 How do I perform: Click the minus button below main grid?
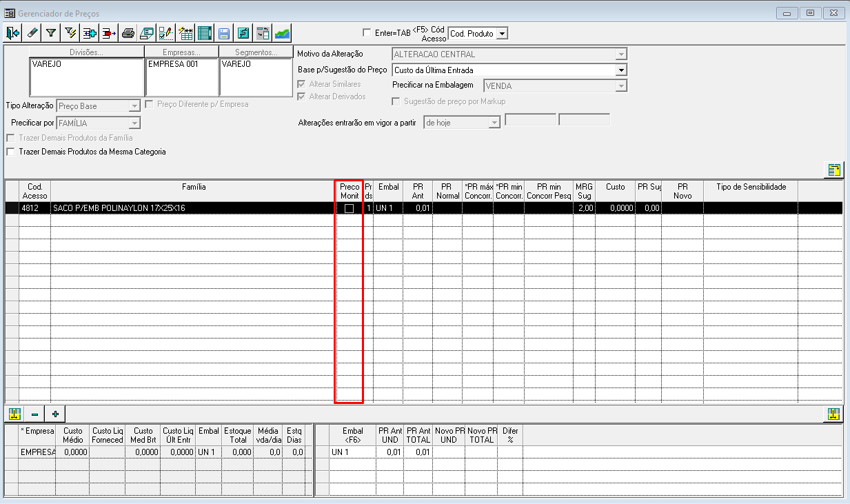click(x=34, y=414)
